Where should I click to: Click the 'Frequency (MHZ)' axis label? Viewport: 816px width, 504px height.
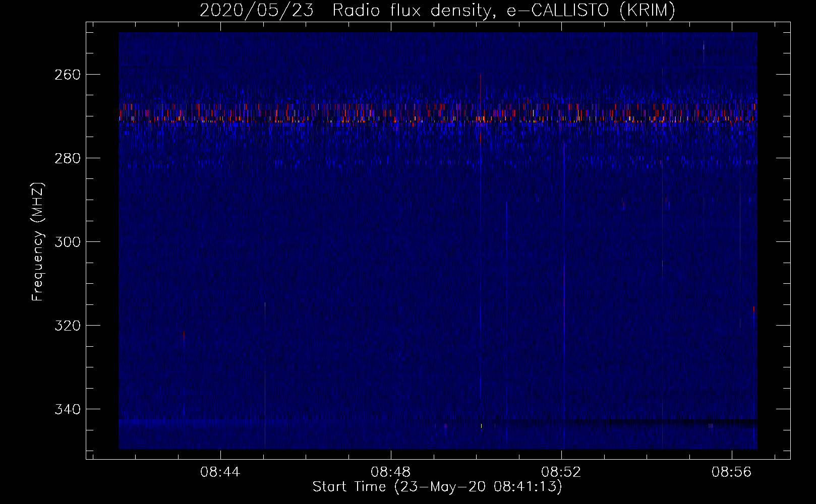click(38, 242)
